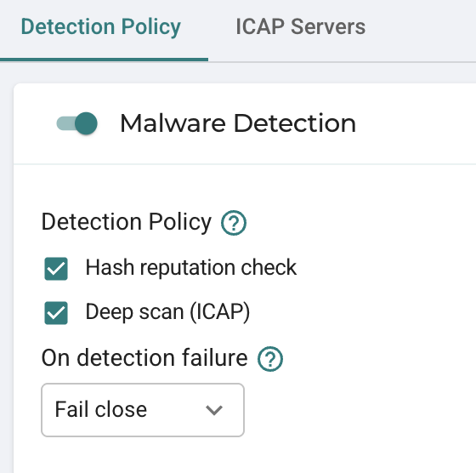Open help icon beside Detection Policy heading
This screenshot has width=476, height=473.
234,223
